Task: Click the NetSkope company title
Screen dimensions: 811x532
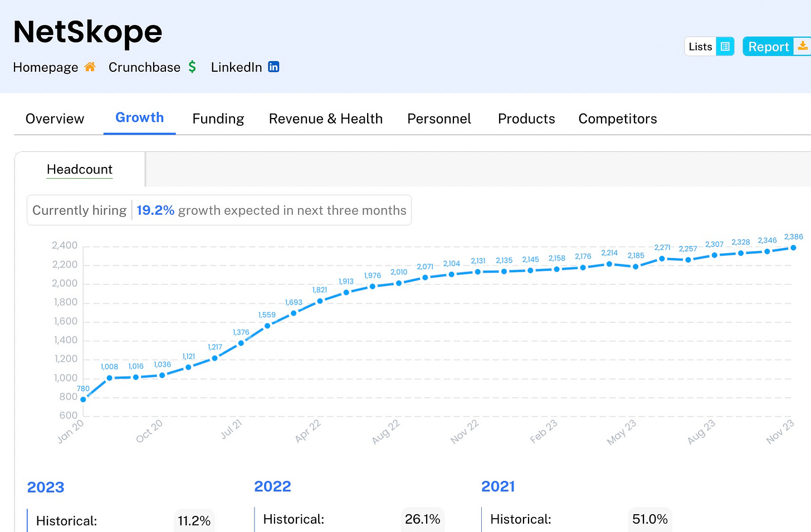Action: [x=87, y=32]
